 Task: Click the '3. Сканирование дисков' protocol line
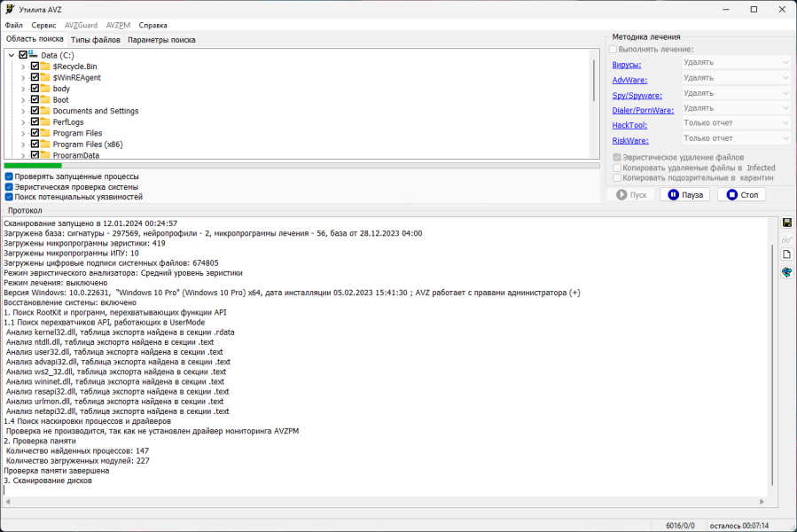pos(48,481)
